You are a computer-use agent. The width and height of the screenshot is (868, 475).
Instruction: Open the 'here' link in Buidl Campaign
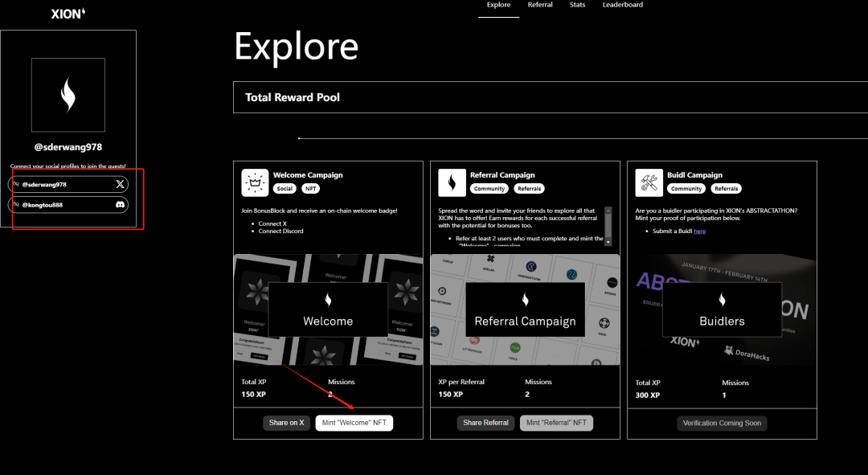(x=700, y=231)
